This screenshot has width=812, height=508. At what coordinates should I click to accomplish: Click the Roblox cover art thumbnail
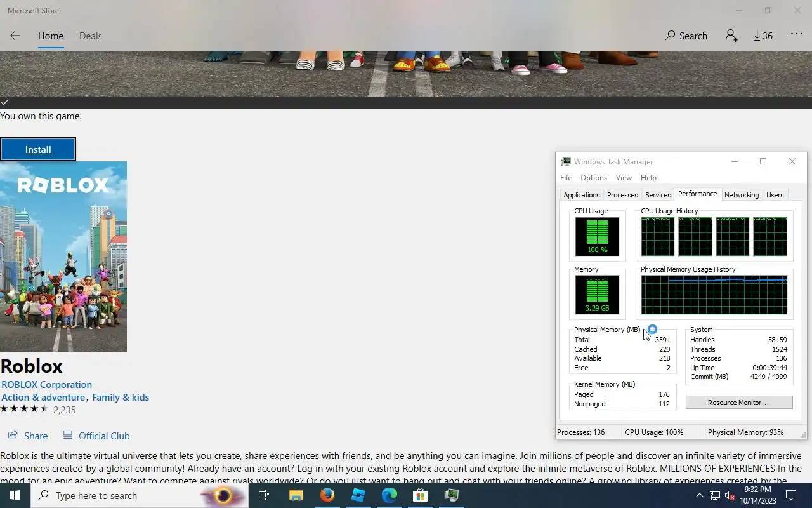(x=63, y=257)
